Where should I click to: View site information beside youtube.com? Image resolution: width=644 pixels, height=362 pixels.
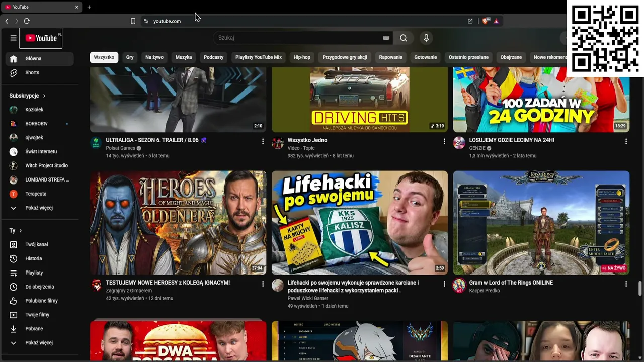tap(146, 21)
